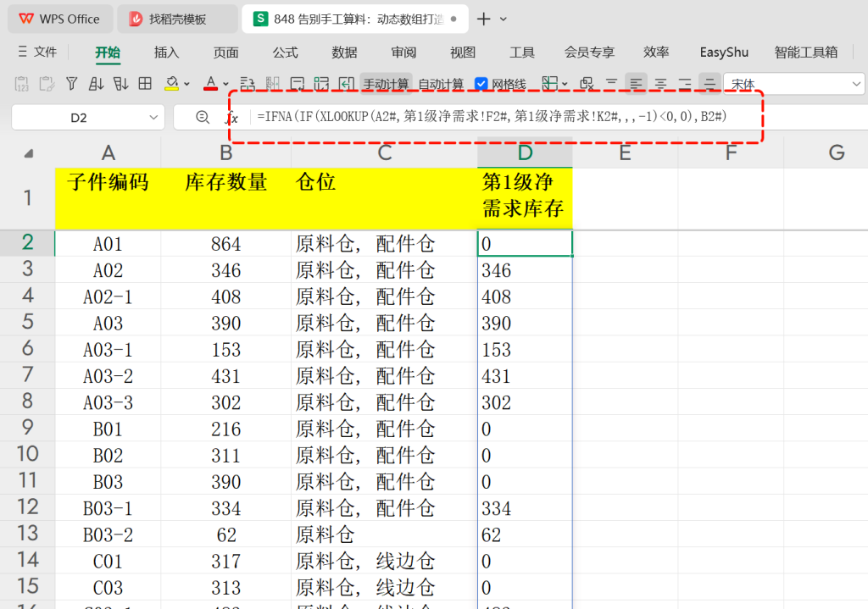
Task: Click the freeze panes grid icon
Action: click(x=321, y=84)
